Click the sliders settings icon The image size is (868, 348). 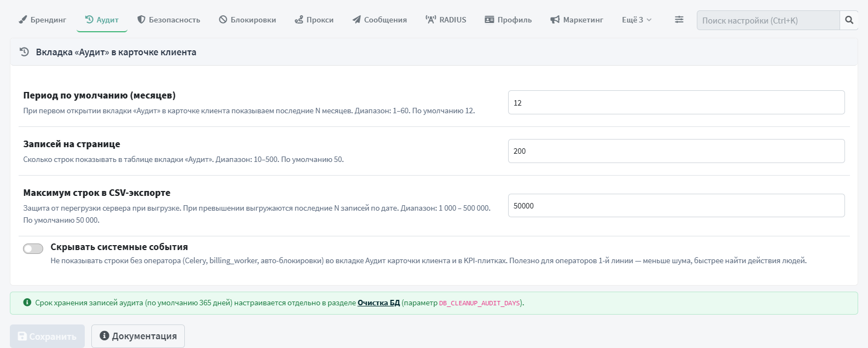[x=679, y=20]
